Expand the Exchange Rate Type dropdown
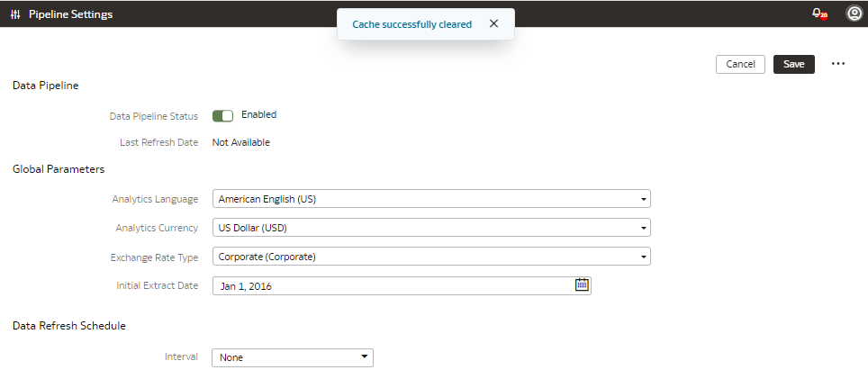Image resolution: width=868 pixels, height=370 pixels. pyautogui.click(x=644, y=257)
